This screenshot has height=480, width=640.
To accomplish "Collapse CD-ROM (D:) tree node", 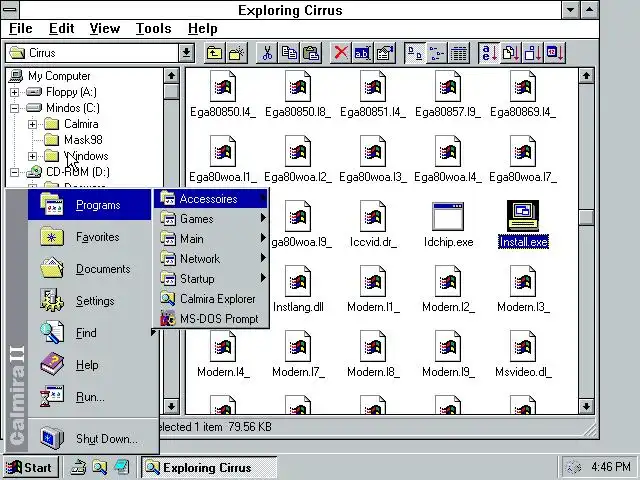I will [14, 172].
